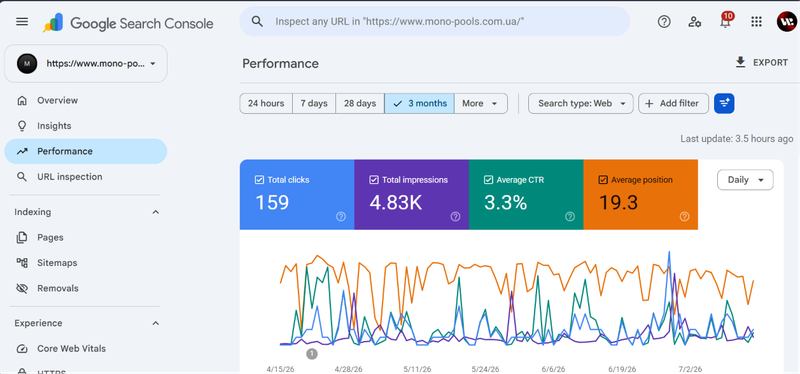This screenshot has width=800, height=374.
Task: Click the search magnifier icon in URL bar
Action: tap(257, 21)
